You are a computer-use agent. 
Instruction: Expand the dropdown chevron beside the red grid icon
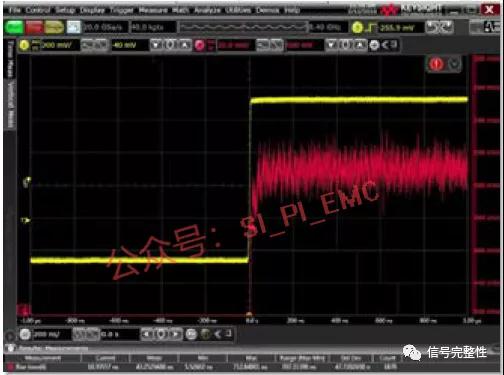(x=455, y=64)
